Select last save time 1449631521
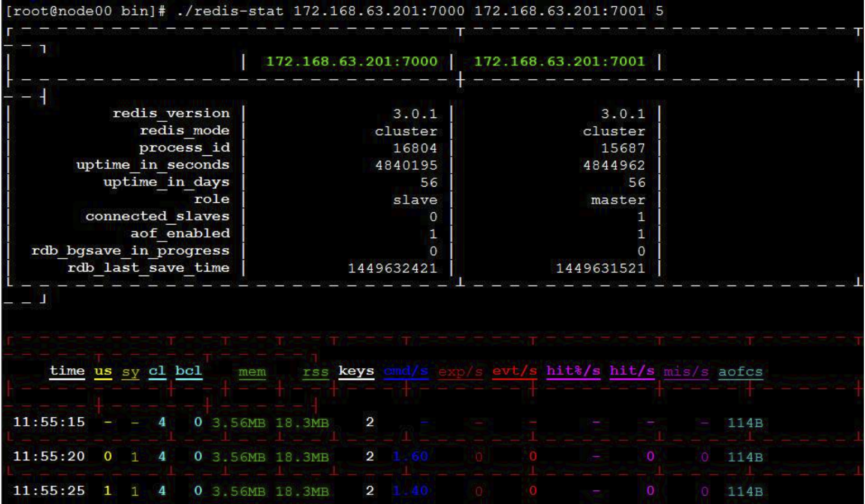Image resolution: width=865 pixels, height=504 pixels. pos(601,268)
